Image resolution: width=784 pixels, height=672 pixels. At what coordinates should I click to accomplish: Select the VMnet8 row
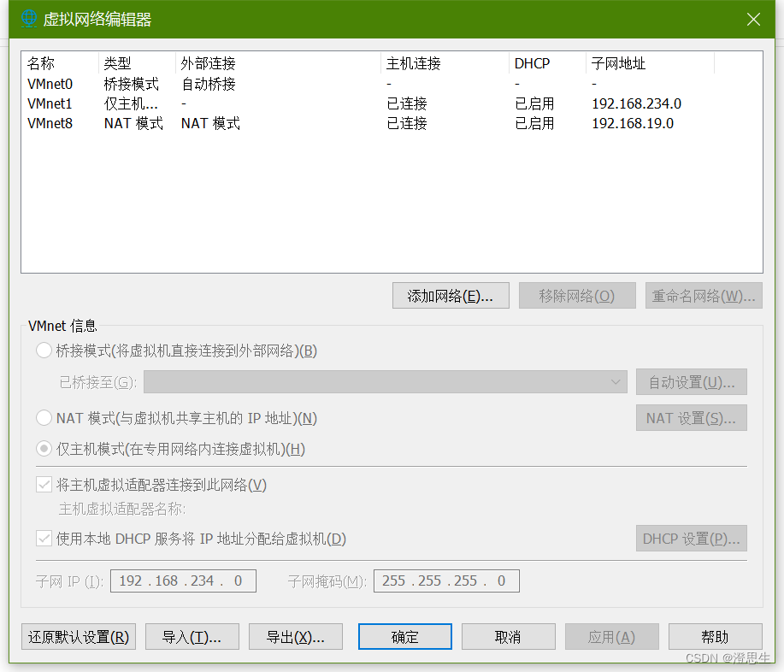pos(392,123)
